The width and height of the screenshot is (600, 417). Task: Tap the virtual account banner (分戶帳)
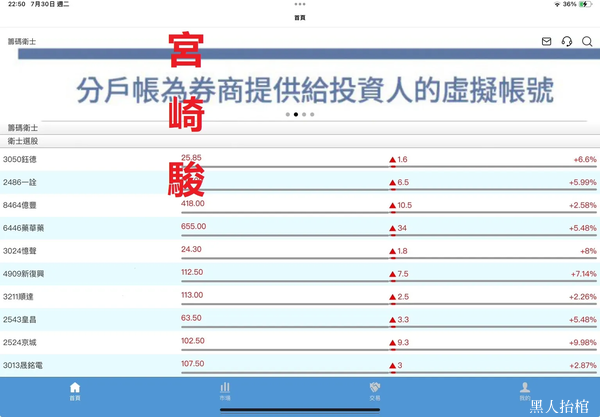pyautogui.click(x=313, y=90)
